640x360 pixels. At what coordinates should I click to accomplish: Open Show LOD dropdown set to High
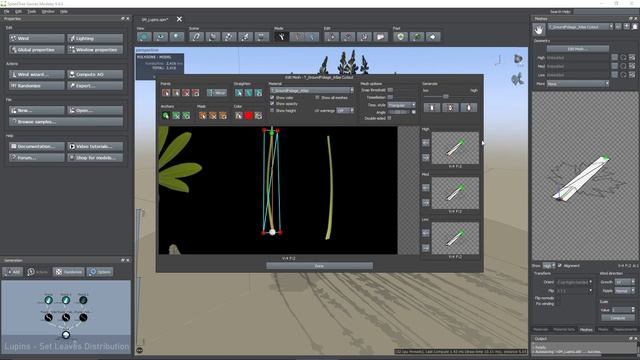click(x=549, y=265)
